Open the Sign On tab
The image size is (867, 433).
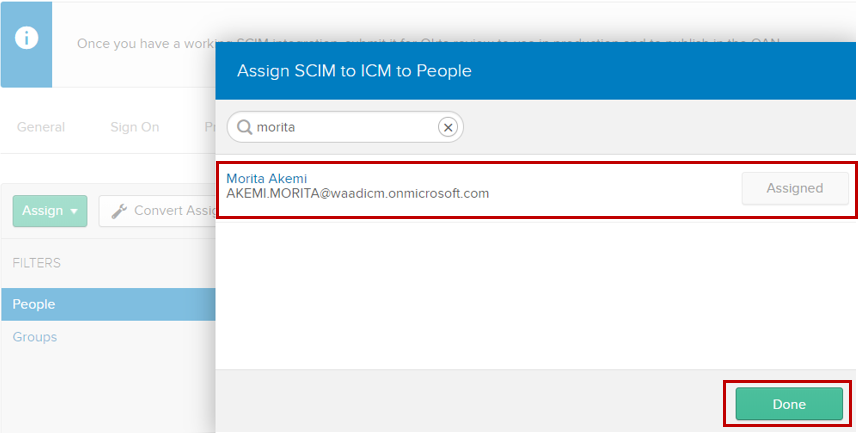134,127
